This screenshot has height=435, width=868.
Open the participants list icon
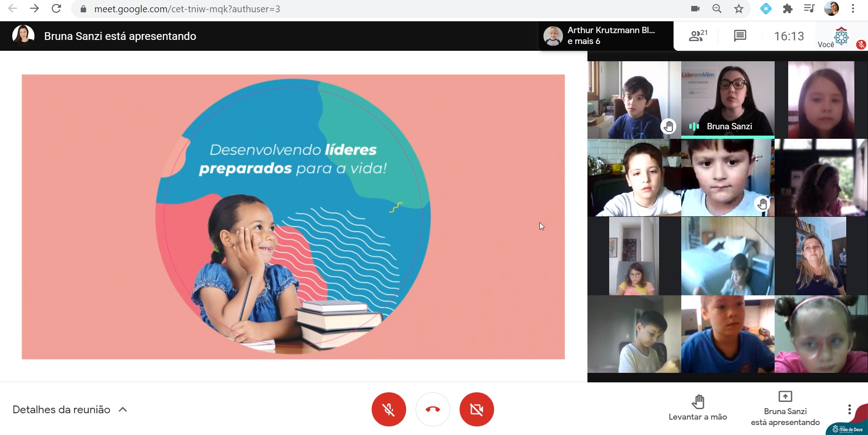coord(698,36)
